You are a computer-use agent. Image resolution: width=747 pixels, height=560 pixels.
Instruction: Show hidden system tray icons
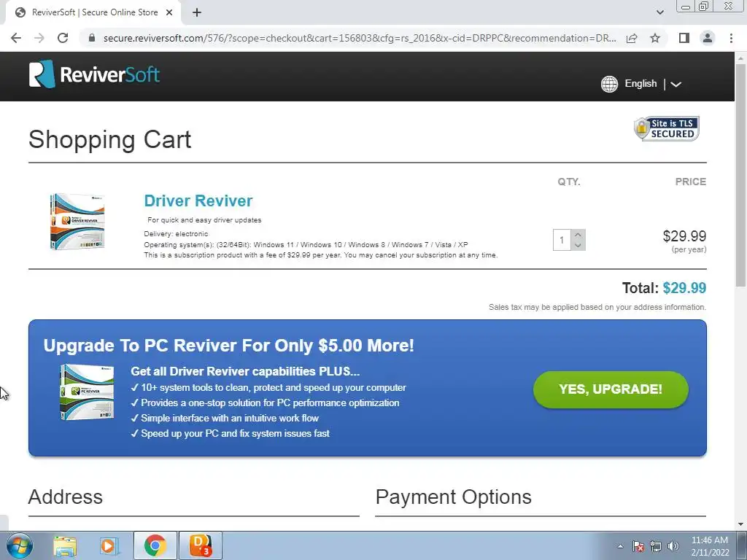(x=620, y=546)
